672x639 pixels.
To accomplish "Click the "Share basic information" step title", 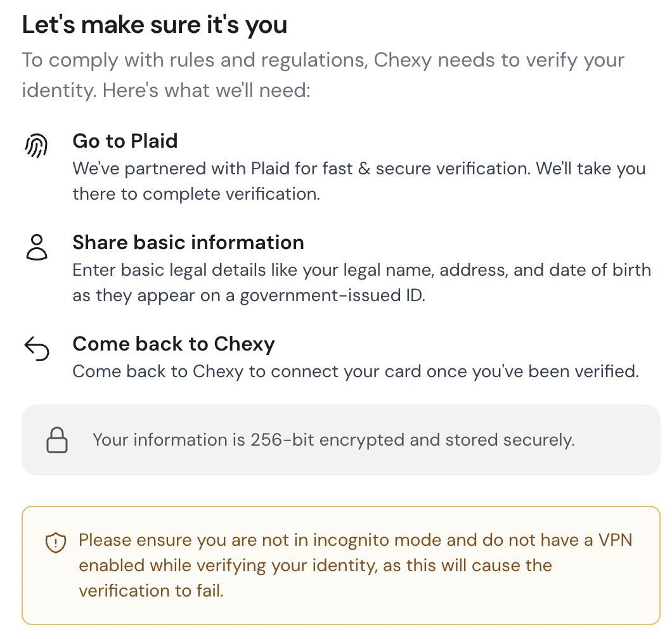I will [188, 242].
